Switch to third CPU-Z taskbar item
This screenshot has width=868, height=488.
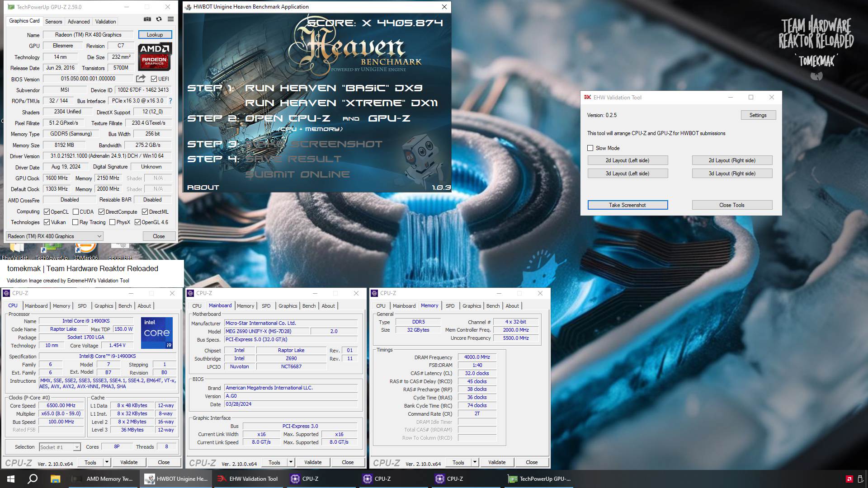(466, 479)
